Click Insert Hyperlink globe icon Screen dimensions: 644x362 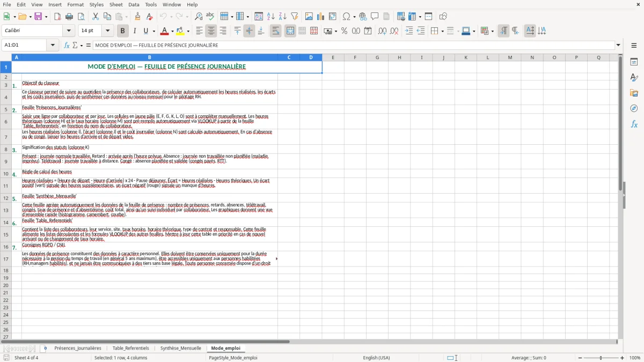363,17
